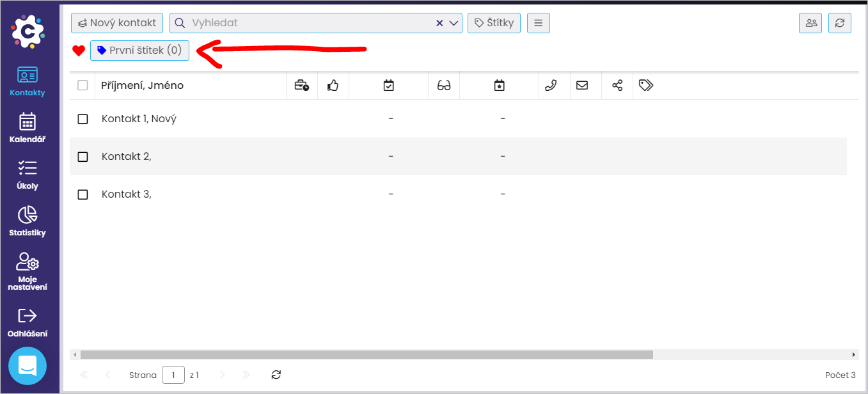
Task: Expand the search field dropdown arrow
Action: coord(454,23)
